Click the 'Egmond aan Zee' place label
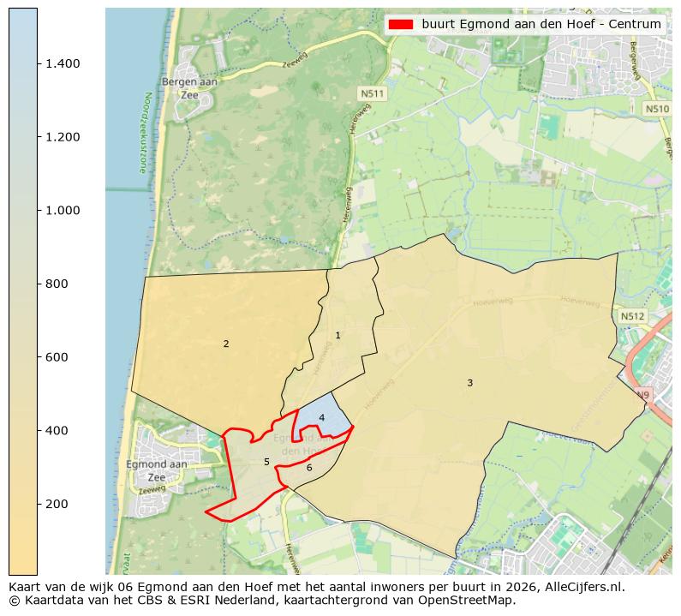Image resolution: width=681 pixels, height=616 pixels. point(157,471)
